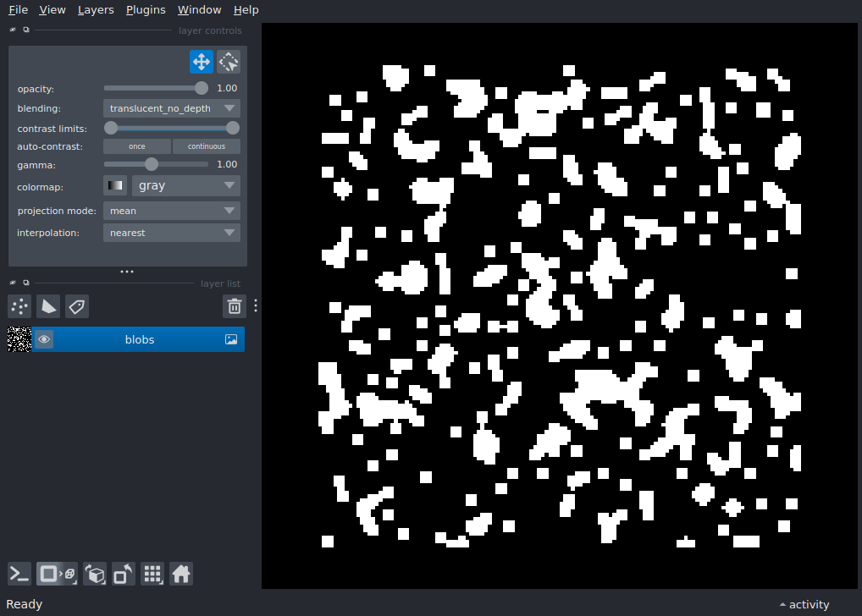Open the blending mode dropdown
Image resolution: width=862 pixels, height=616 pixels.
[171, 108]
